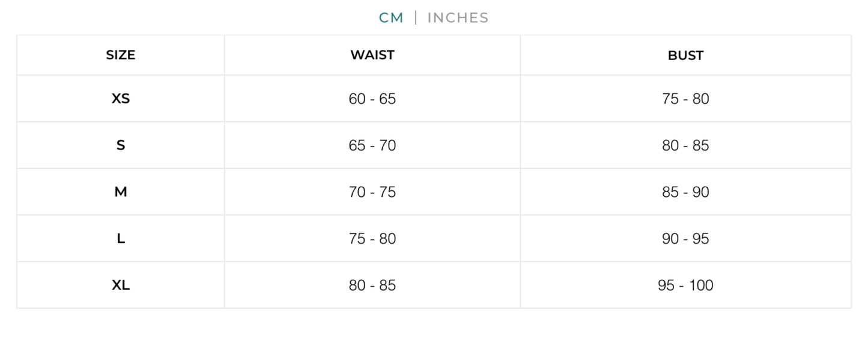Select the L size row label
Viewport: 868px width, 347px height.
(x=120, y=238)
